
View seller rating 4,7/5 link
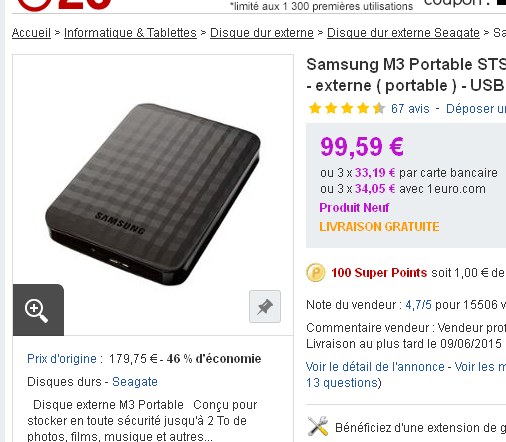[418, 305]
